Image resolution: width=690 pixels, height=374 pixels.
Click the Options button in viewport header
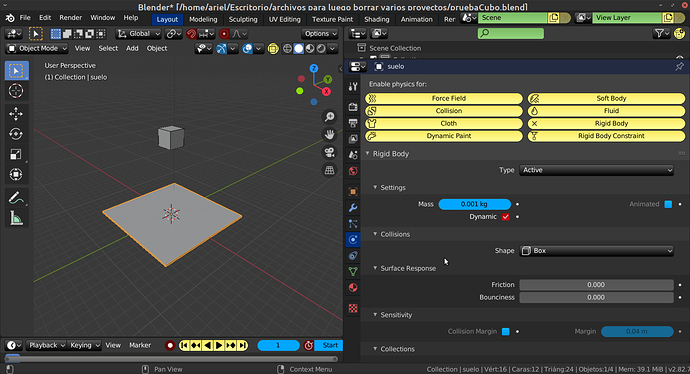(x=320, y=33)
